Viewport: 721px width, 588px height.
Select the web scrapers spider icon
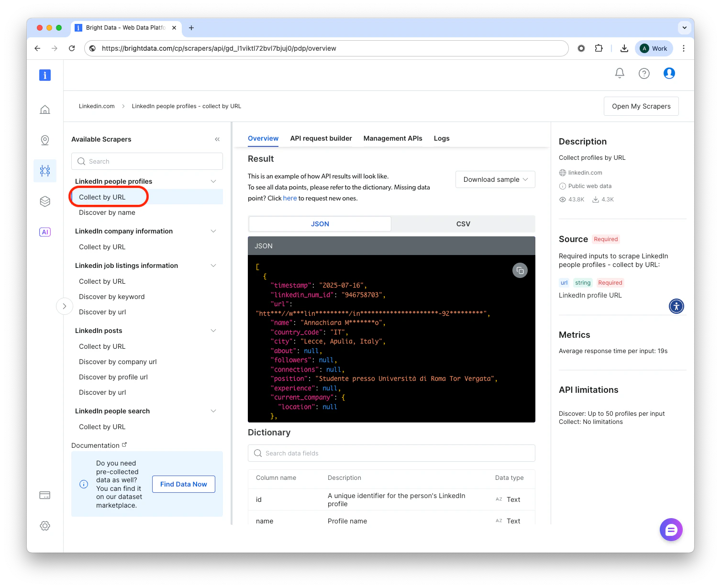[x=45, y=171]
